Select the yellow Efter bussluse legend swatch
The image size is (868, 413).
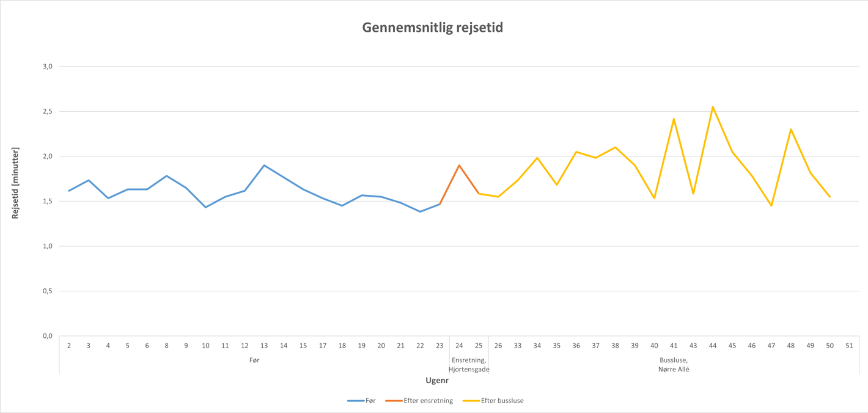tap(471, 401)
